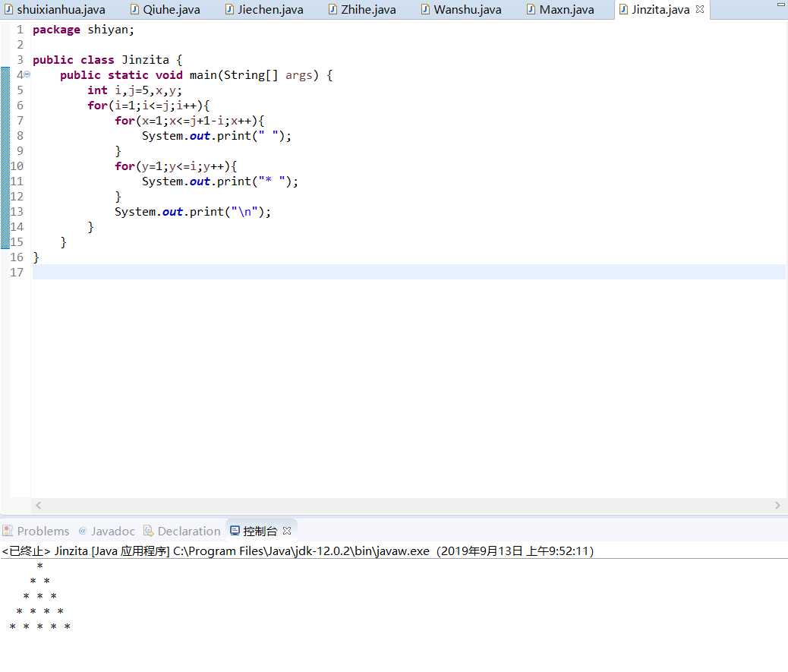This screenshot has height=672, width=788.
Task: Activate the Jinzita.java tab
Action: pos(660,10)
